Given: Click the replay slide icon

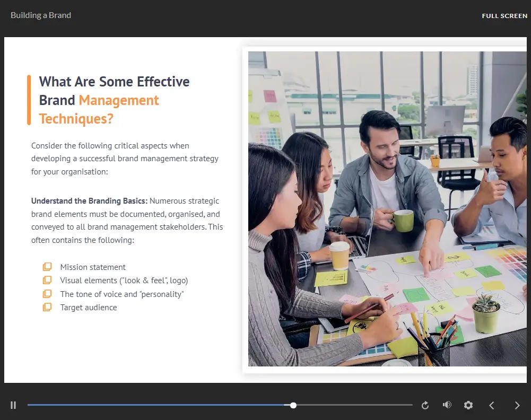Looking at the screenshot, I should click(x=425, y=405).
